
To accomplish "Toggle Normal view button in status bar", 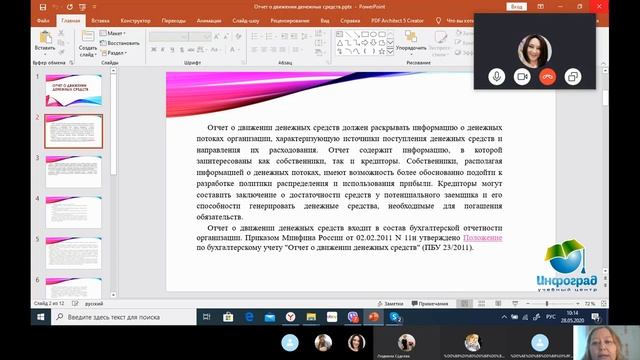I will tap(464, 304).
